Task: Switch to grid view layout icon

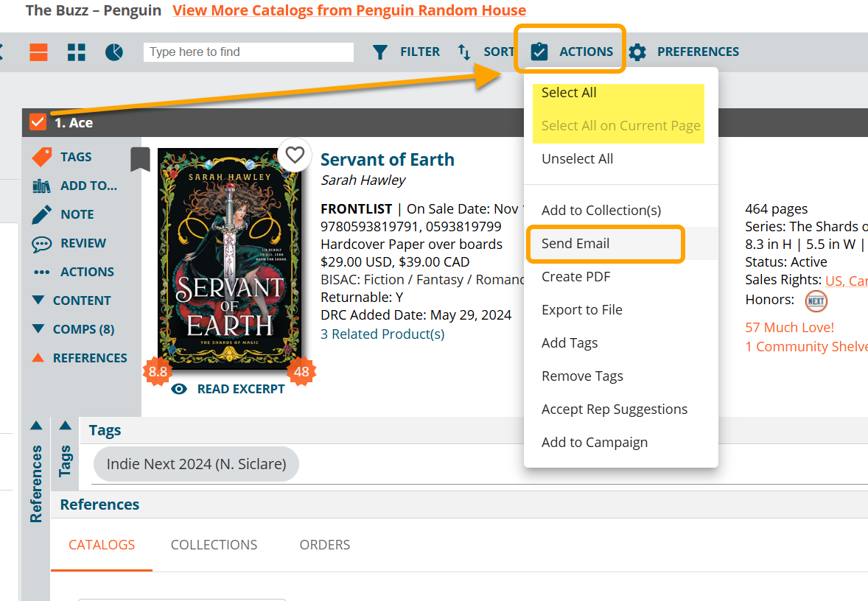Action: click(77, 52)
